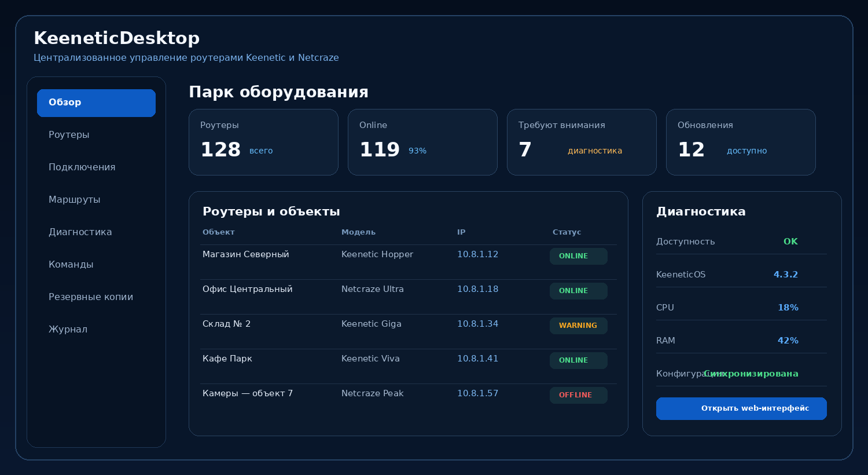Click the Роутеры 128 summary card
Viewport: 868px width, 475px height.
tap(263, 142)
